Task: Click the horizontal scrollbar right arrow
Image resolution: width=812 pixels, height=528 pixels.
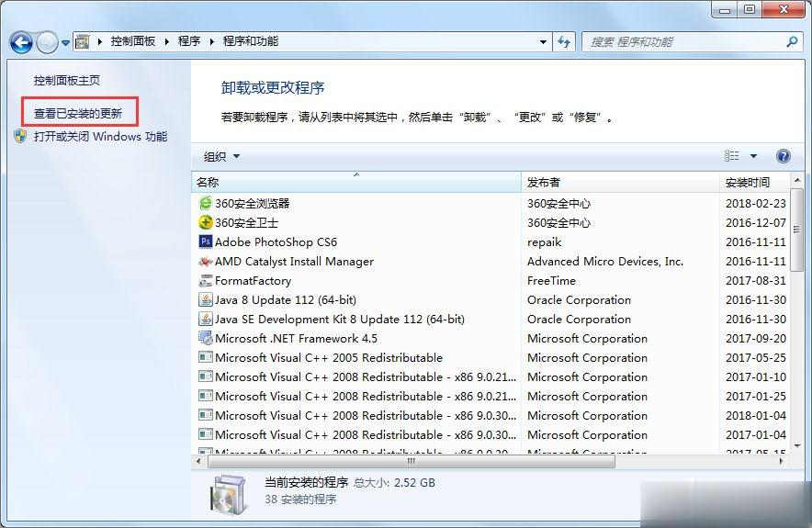Action: click(x=781, y=461)
